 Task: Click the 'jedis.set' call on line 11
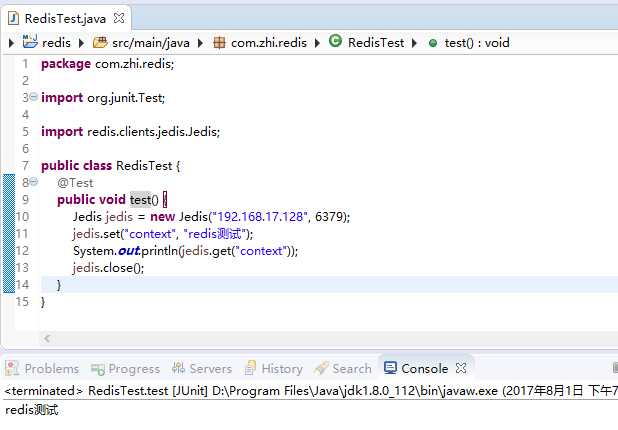[97, 234]
